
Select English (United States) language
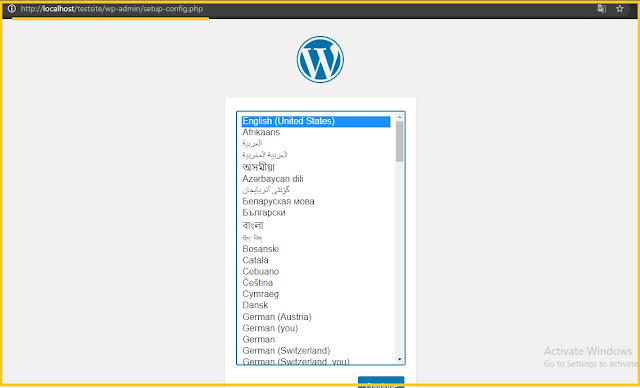tap(316, 121)
